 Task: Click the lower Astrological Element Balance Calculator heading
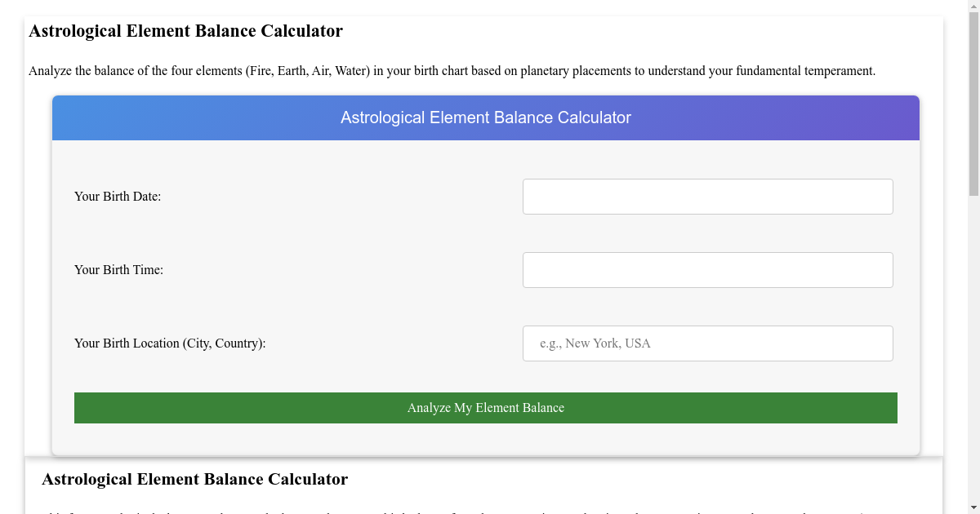tap(196, 479)
